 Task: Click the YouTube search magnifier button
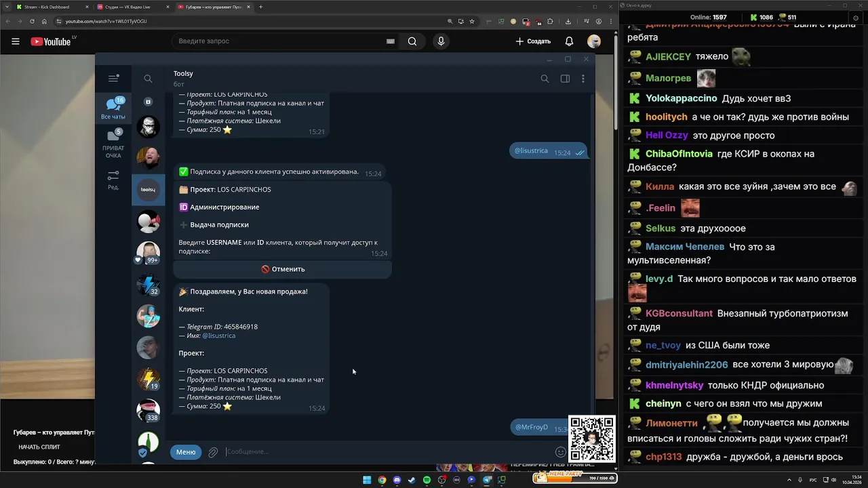tap(412, 41)
